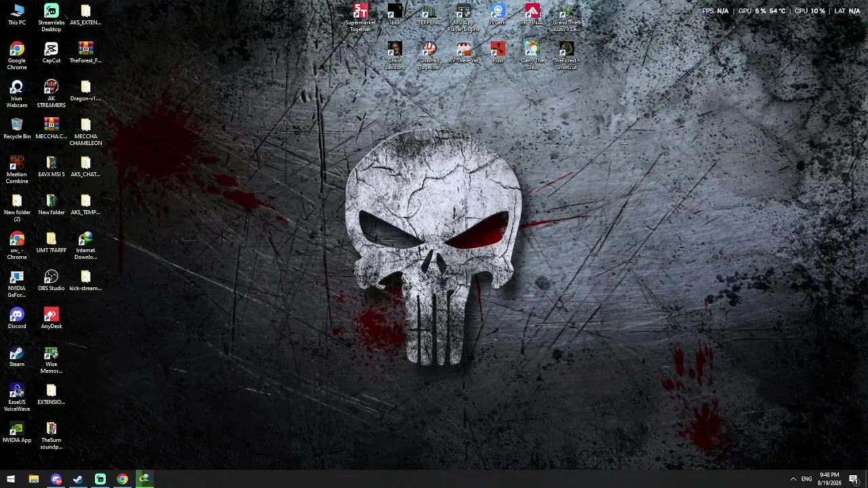The image size is (868, 488).
Task: Select the kick-stream... folder
Action: 85,281
